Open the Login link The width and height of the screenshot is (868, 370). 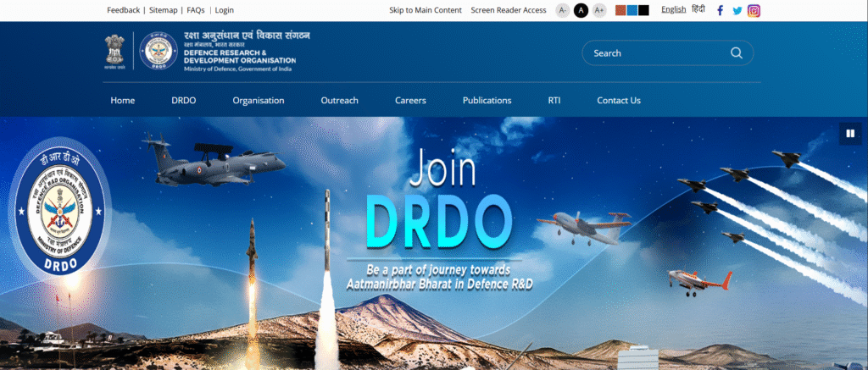[224, 10]
